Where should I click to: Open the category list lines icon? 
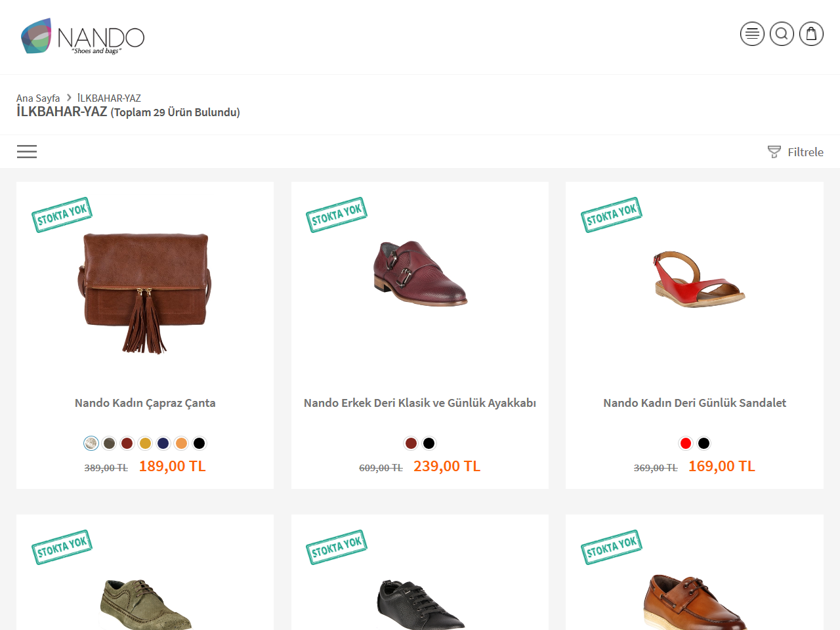(x=27, y=152)
